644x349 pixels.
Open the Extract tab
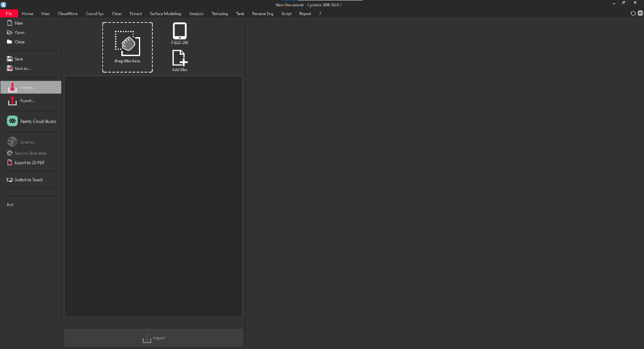click(x=136, y=14)
